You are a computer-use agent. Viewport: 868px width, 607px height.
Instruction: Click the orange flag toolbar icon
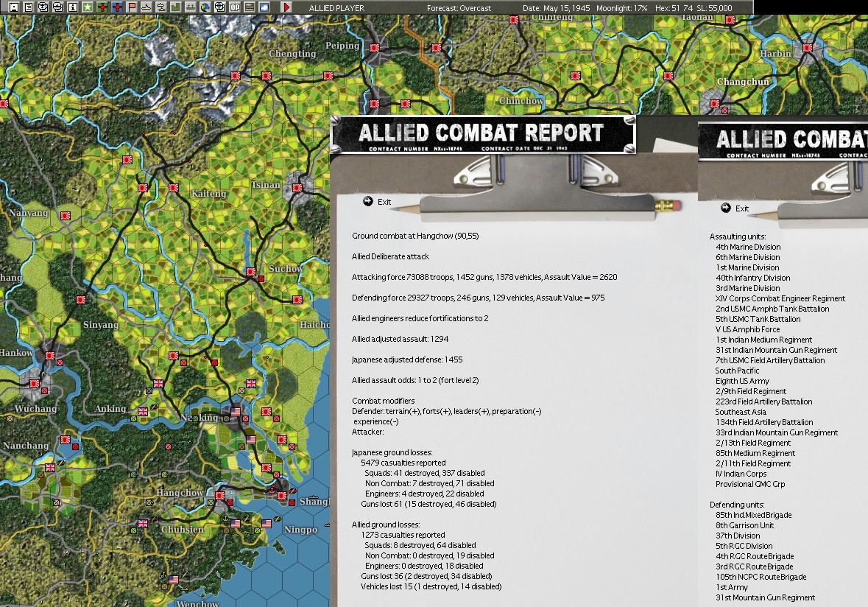click(x=132, y=7)
